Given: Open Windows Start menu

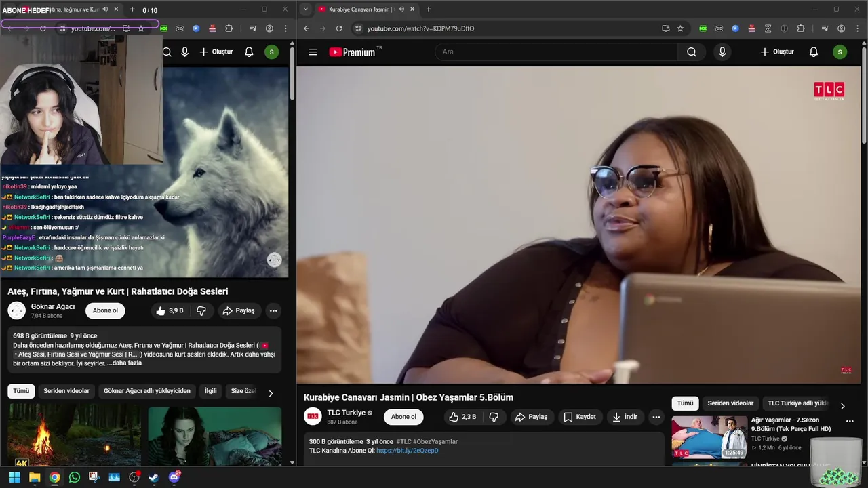Looking at the screenshot, I should [14, 477].
